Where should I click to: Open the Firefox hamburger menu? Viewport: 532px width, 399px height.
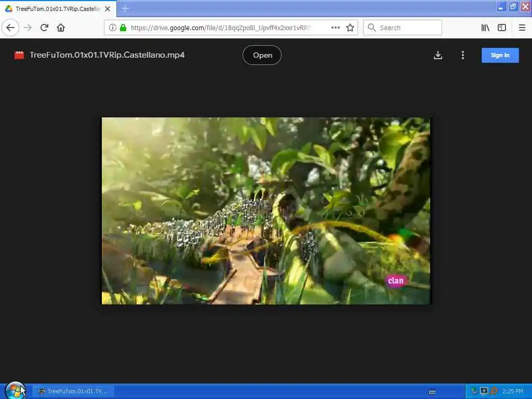click(522, 28)
